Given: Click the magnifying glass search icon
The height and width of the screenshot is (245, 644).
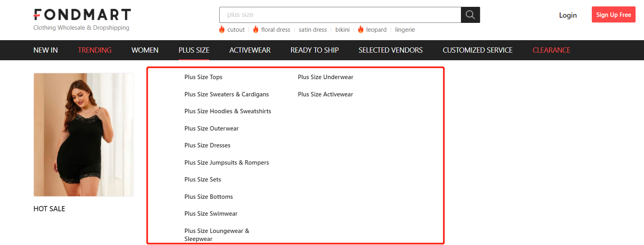Looking at the screenshot, I should (x=470, y=15).
